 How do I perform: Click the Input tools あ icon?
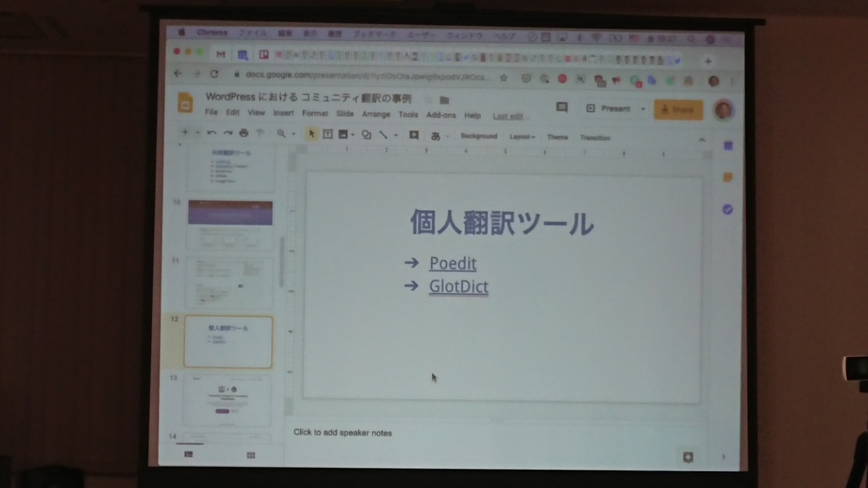pos(435,135)
